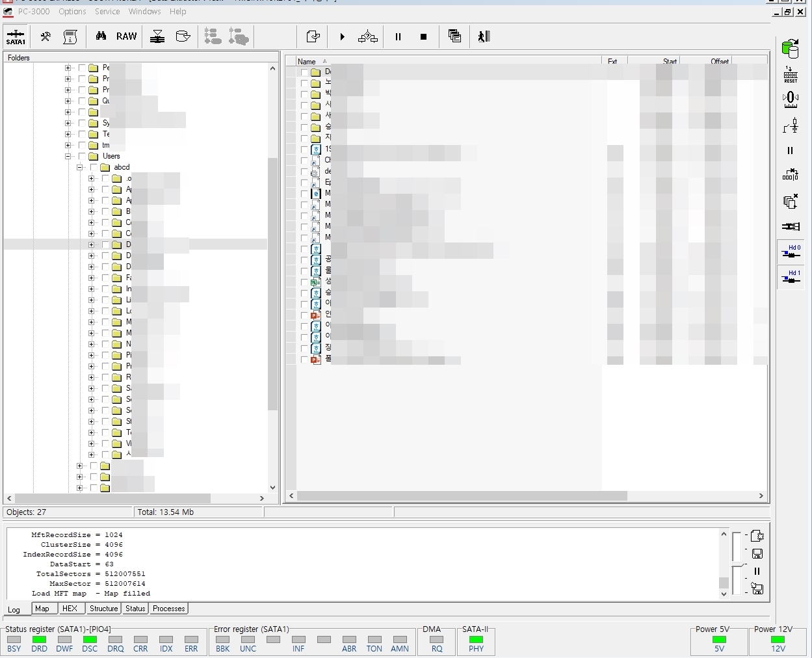Expand the Sy folder node
Screen dimensions: 812x658
pos(68,123)
